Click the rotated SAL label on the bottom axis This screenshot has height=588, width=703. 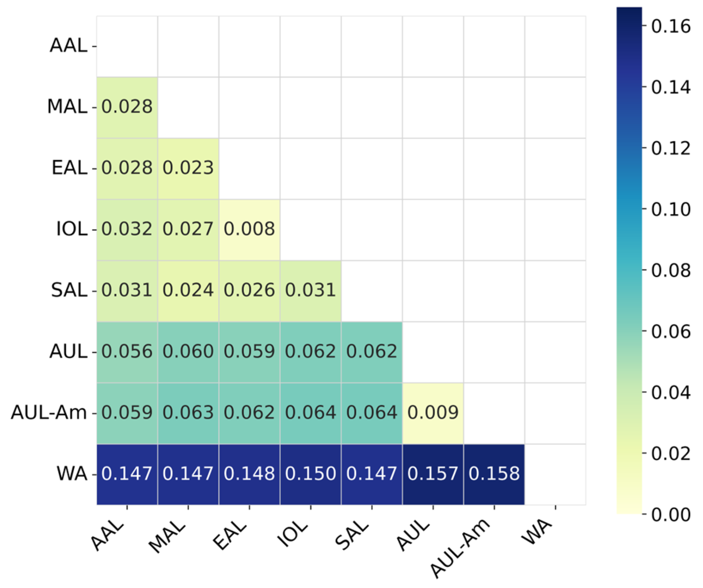coord(352,536)
